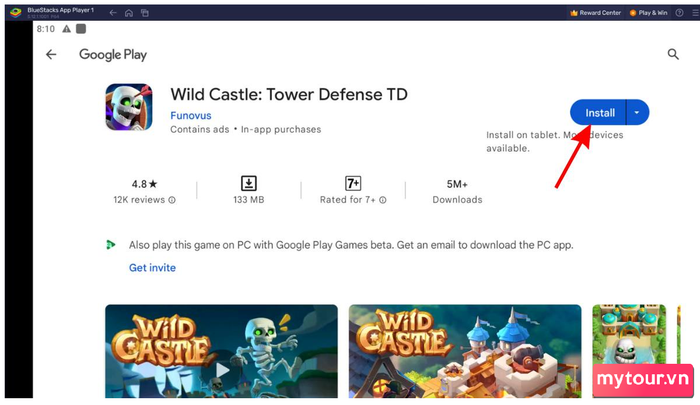The height and width of the screenshot is (405, 700).
Task: Open the BlueStacks help icon
Action: [x=679, y=13]
